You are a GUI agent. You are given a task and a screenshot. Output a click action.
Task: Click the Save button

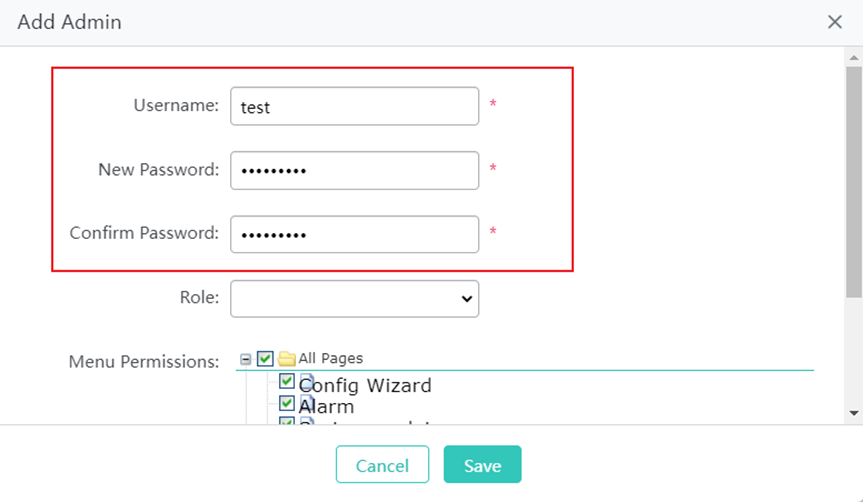click(x=482, y=465)
